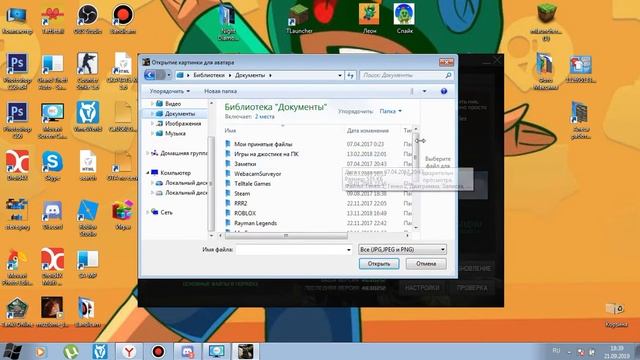Open OBS Studio from the desktop

click(x=87, y=19)
